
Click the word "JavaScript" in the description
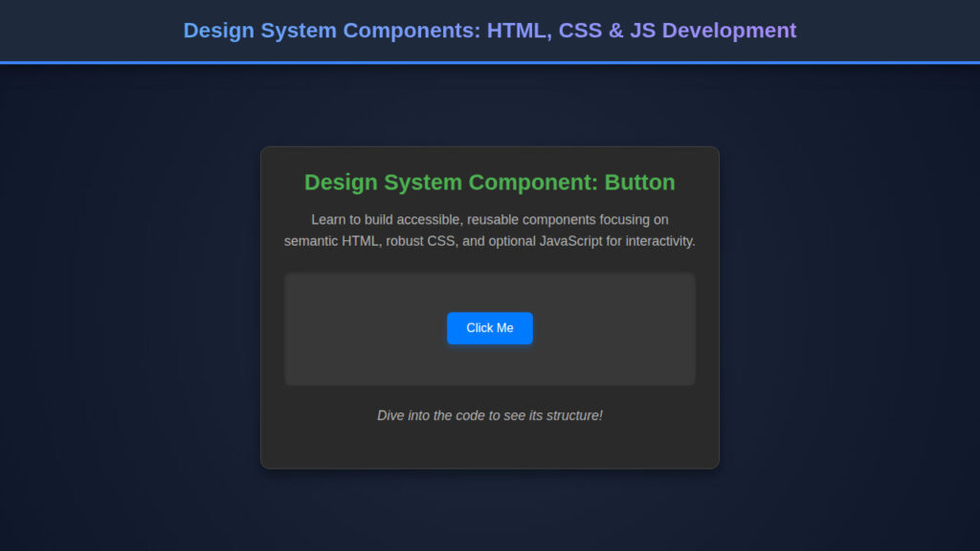571,241
